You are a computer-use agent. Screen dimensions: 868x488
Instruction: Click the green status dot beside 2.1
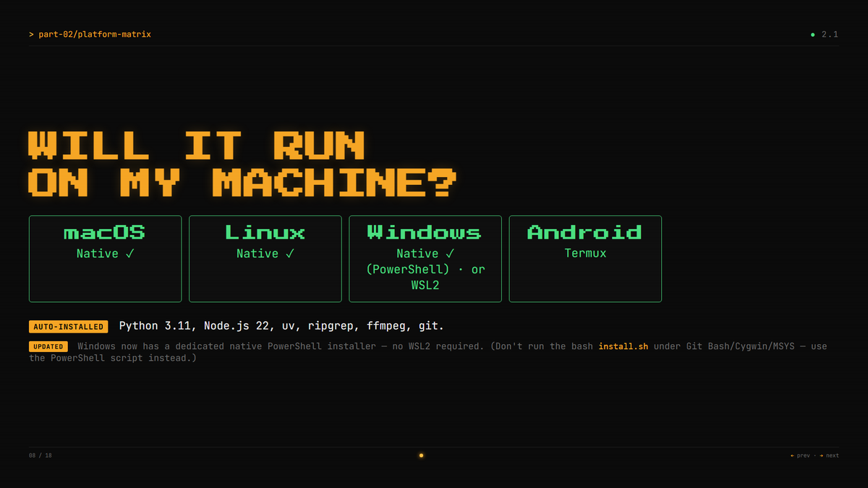click(813, 35)
